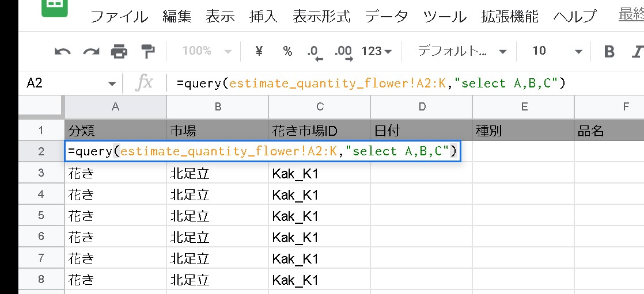
Task: Select row 3 header
Action: coord(41,173)
